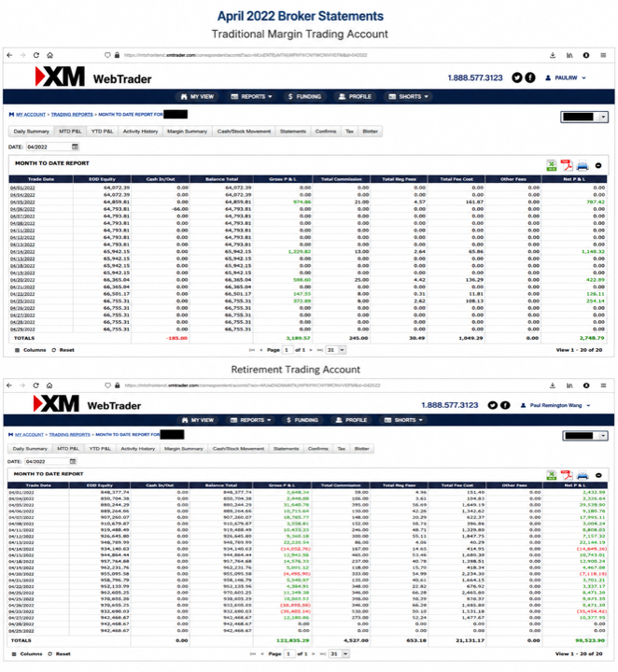Select the Statements tab in the top window
618x672 pixels.
pos(293,132)
